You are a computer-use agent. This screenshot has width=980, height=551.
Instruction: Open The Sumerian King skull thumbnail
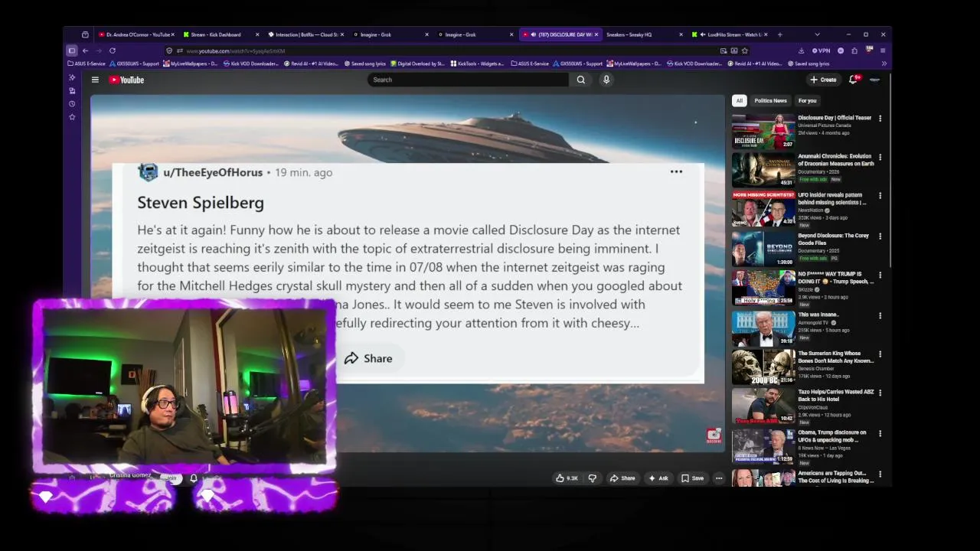pyautogui.click(x=763, y=367)
